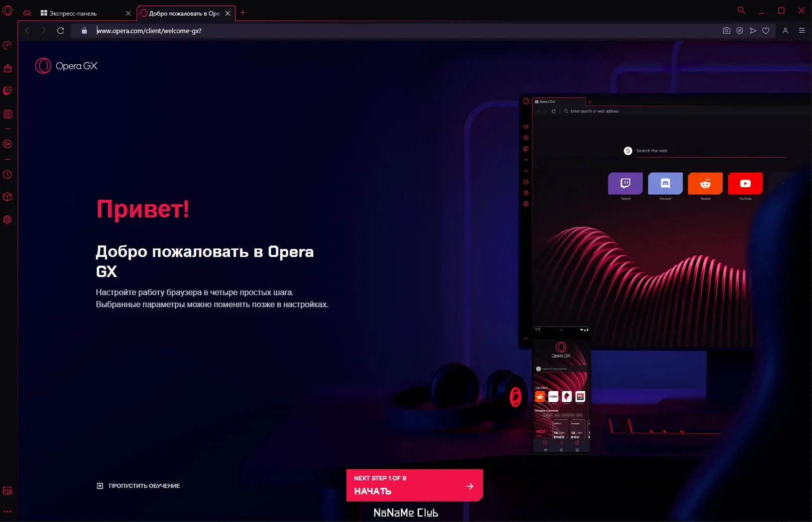The image size is (812, 522).
Task: Open Easy Setup with the sliders icon
Action: click(802, 31)
